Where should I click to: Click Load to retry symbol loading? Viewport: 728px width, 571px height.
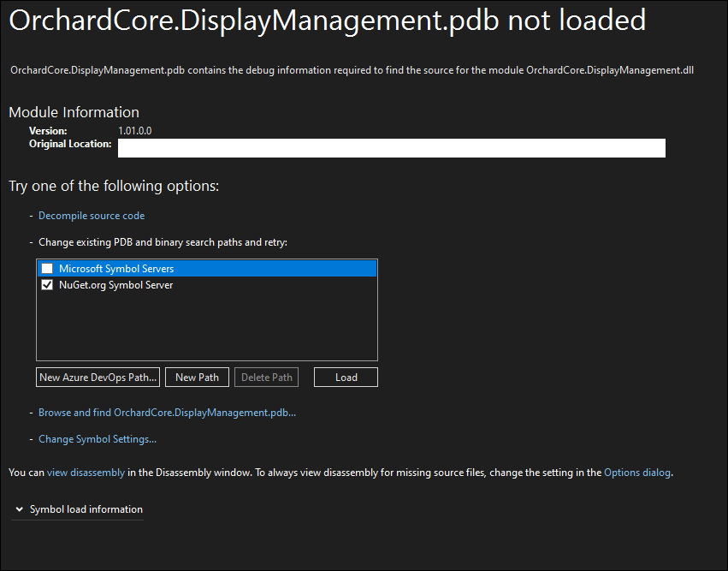point(346,377)
